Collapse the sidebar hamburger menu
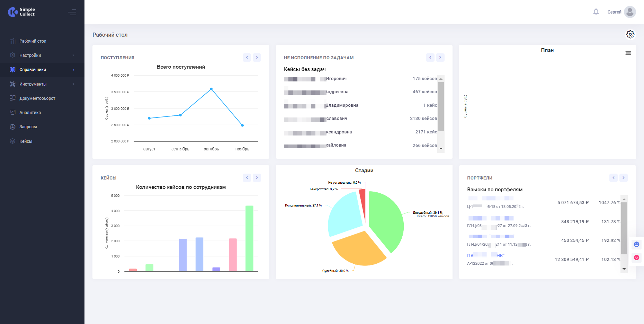 [x=72, y=12]
